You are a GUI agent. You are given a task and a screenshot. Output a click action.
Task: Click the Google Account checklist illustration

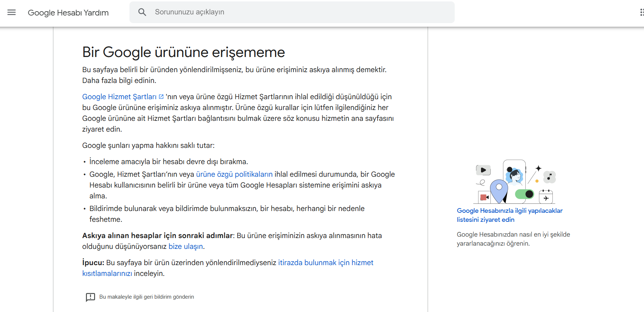[x=515, y=181]
